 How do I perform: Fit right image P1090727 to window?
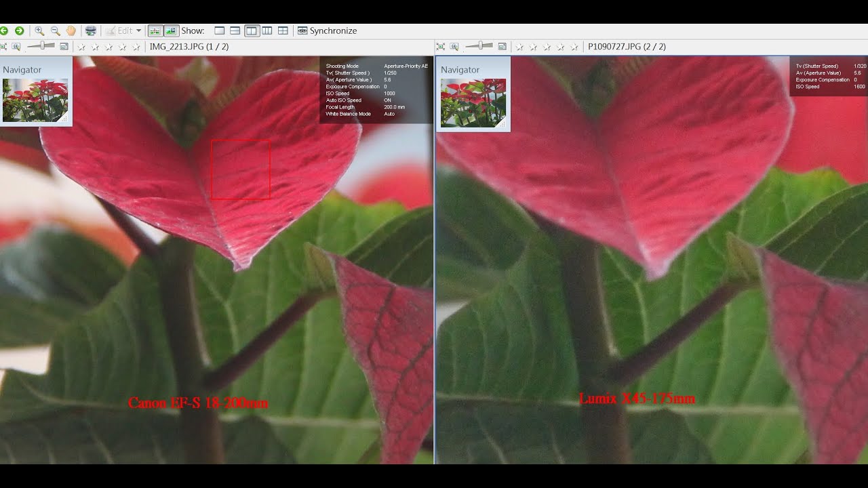pyautogui.click(x=441, y=47)
